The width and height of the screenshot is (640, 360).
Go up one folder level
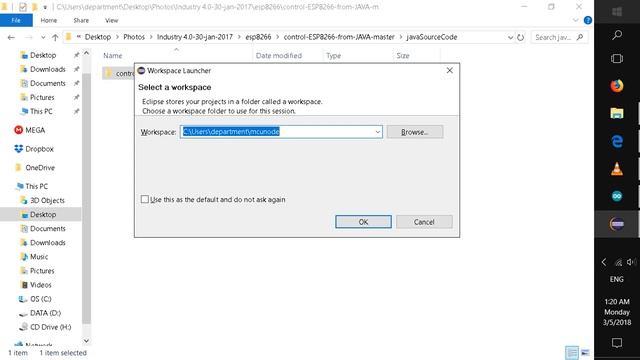click(55, 37)
